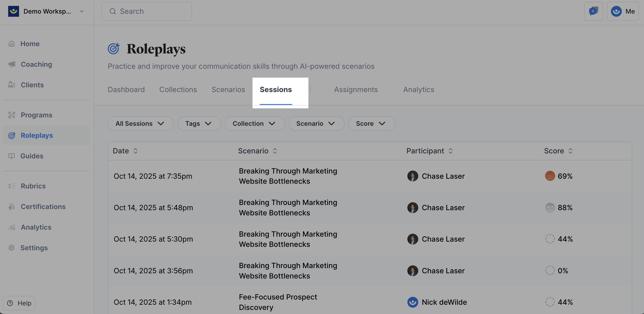Click the Home sidebar icon

(12, 44)
